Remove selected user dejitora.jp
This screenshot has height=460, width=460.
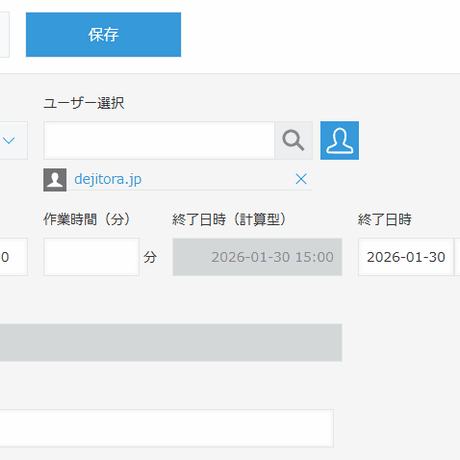pyautogui.click(x=301, y=179)
